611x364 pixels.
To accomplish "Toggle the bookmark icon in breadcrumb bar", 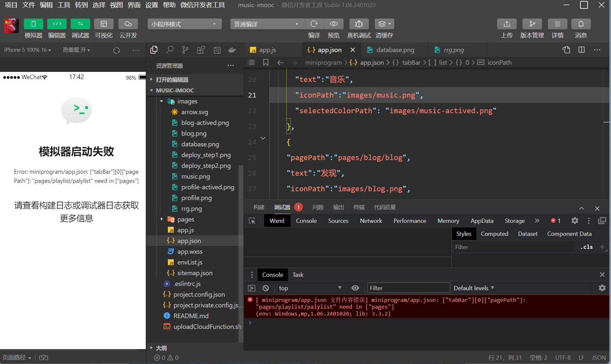I will [266, 62].
